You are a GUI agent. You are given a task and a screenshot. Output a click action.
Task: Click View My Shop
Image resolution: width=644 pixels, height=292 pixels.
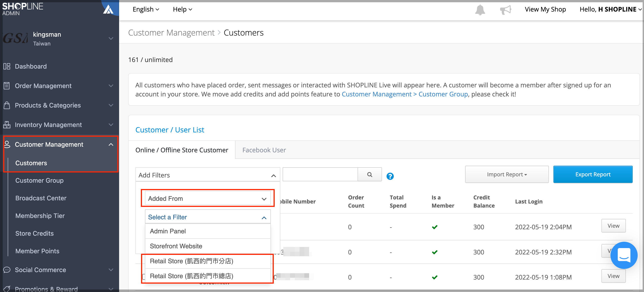click(545, 9)
